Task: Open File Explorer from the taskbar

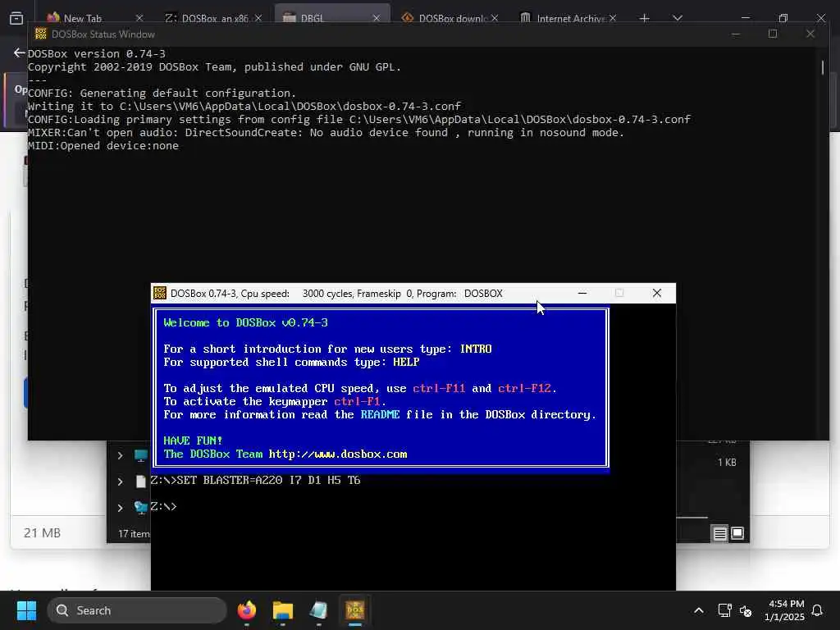Action: tap(282, 610)
